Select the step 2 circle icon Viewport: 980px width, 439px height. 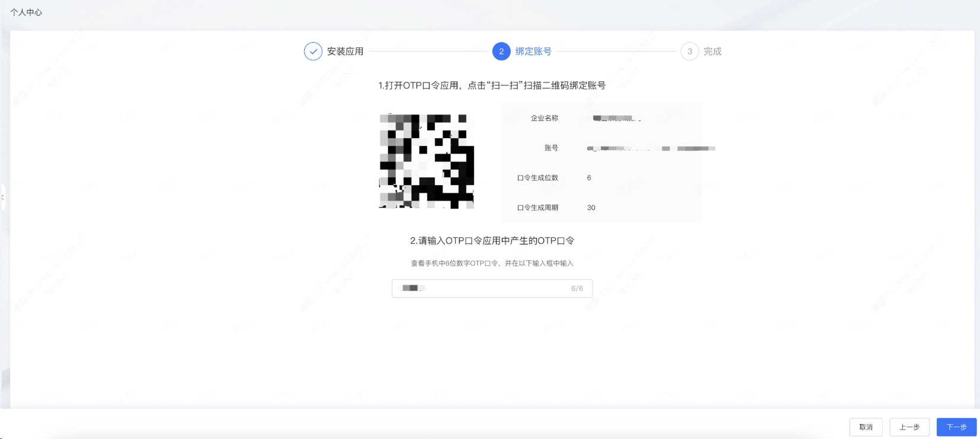[501, 52]
